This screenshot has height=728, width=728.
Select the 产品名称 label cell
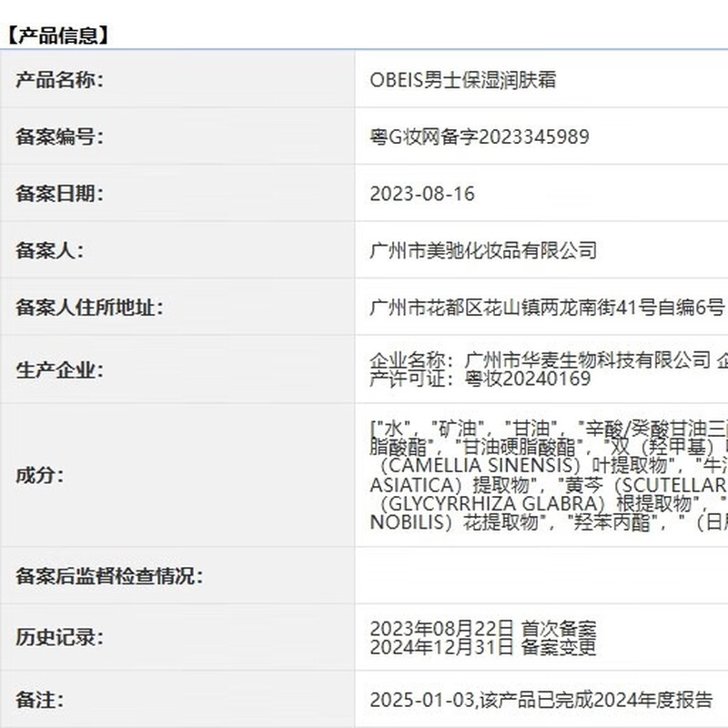(x=60, y=80)
